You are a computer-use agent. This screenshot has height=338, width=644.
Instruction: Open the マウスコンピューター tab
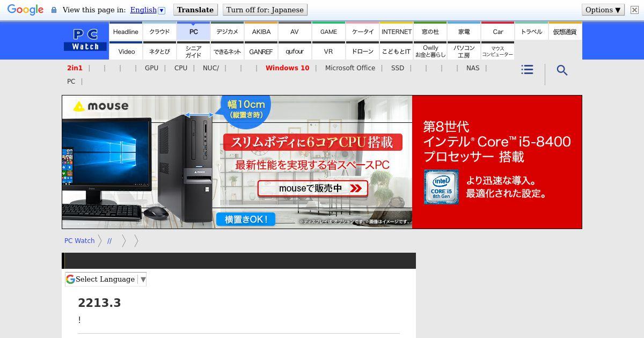[497, 51]
